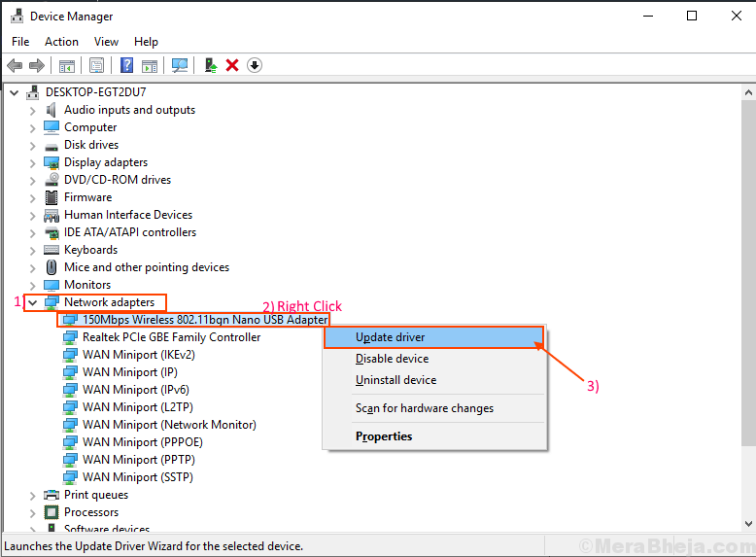This screenshot has height=557, width=756.
Task: Choose Properties from the context menu
Action: 434,435
